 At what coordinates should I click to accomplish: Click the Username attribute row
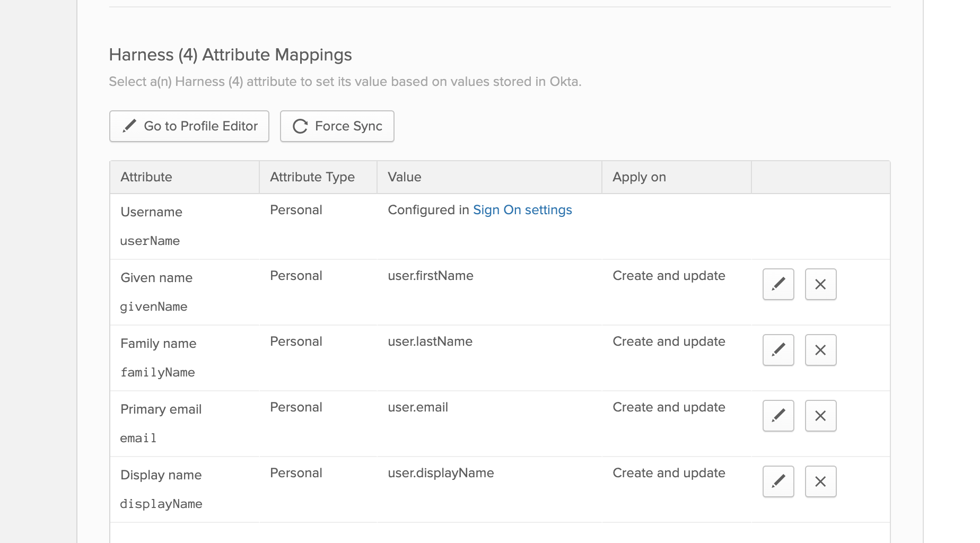[x=500, y=226]
